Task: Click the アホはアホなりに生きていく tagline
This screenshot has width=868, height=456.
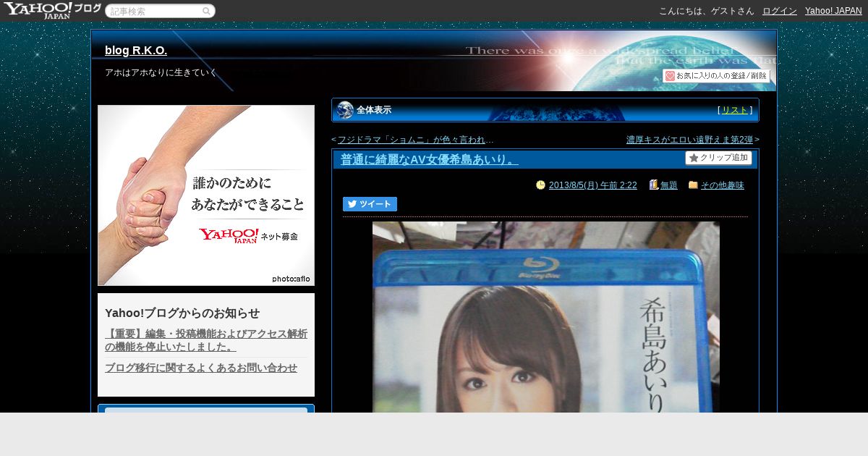Action: (x=161, y=73)
